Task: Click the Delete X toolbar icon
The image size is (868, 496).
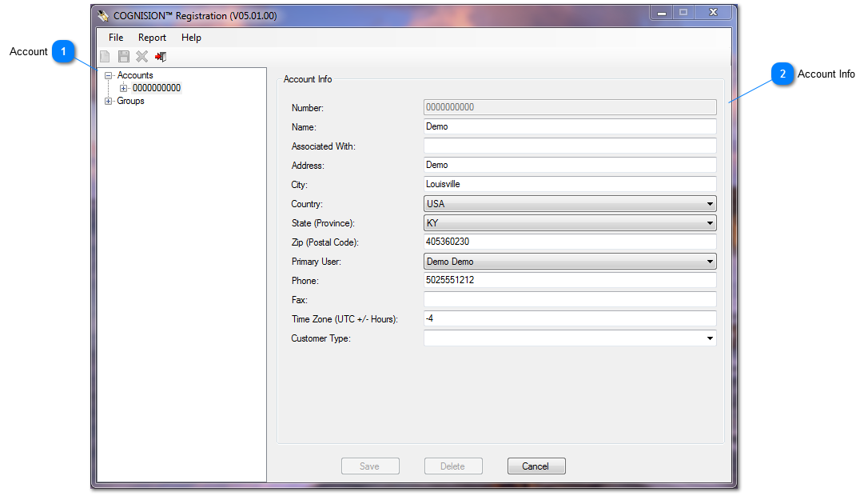Action: click(141, 57)
